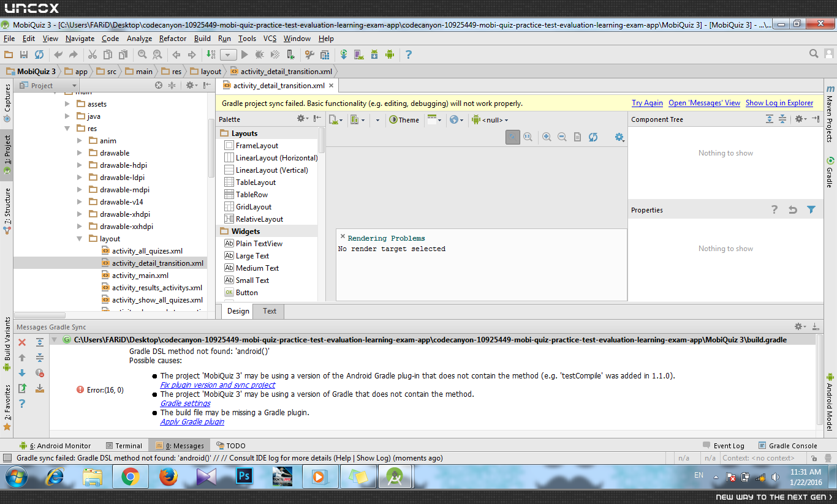Click Sync Project with Gradle Files icon
Screen dimensions: 837x504
344,55
